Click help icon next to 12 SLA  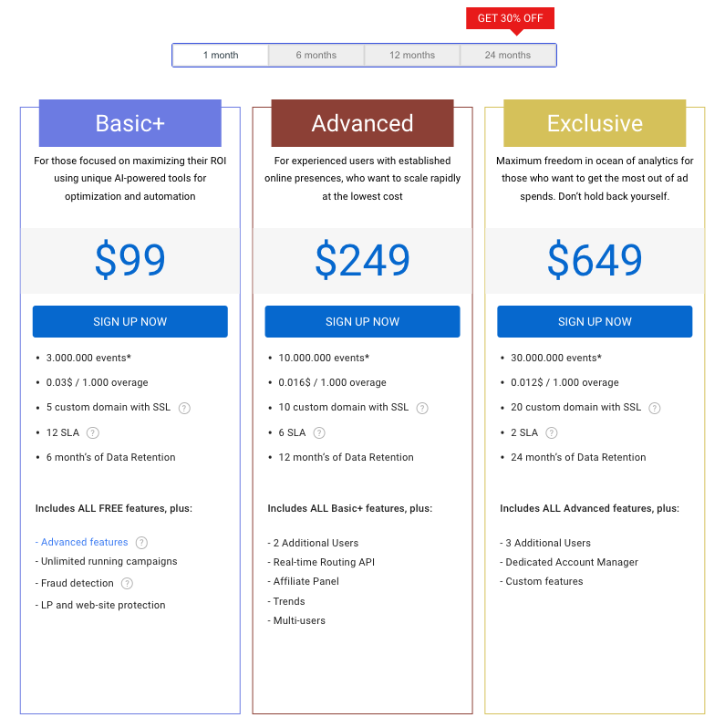[x=92, y=432]
